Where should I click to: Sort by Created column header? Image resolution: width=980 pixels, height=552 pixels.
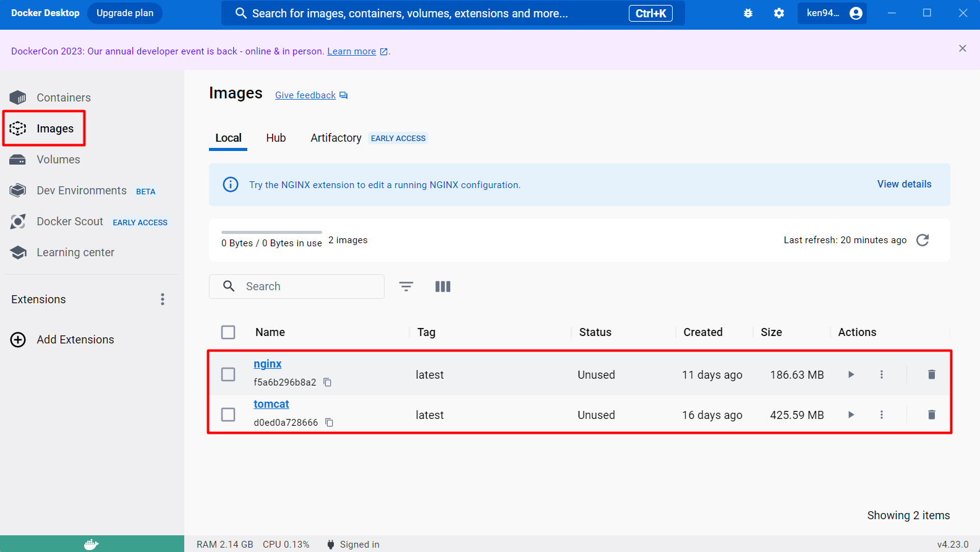pyautogui.click(x=703, y=332)
